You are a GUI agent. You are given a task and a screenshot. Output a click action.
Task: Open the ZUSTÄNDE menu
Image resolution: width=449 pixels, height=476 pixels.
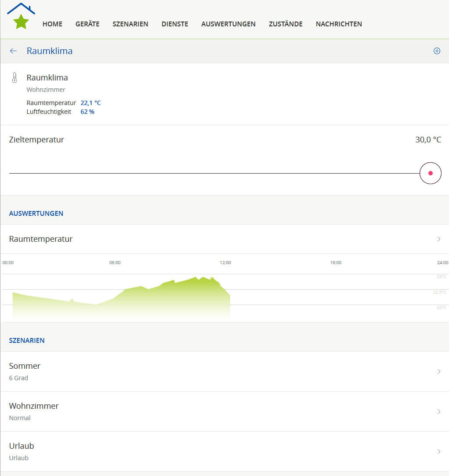pos(286,24)
